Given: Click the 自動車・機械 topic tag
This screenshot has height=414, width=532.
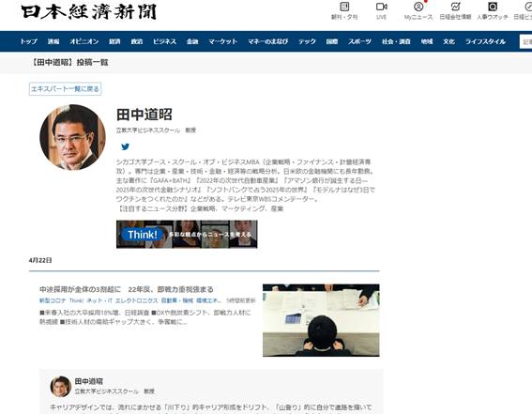Looking at the screenshot, I should pyautogui.click(x=177, y=300).
